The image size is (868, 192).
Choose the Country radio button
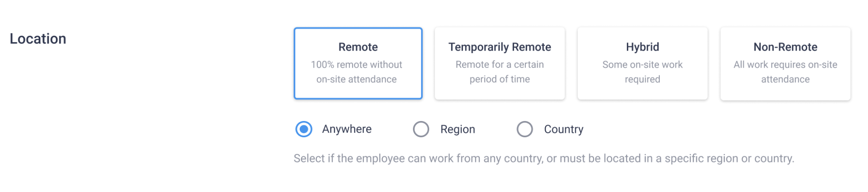525,129
